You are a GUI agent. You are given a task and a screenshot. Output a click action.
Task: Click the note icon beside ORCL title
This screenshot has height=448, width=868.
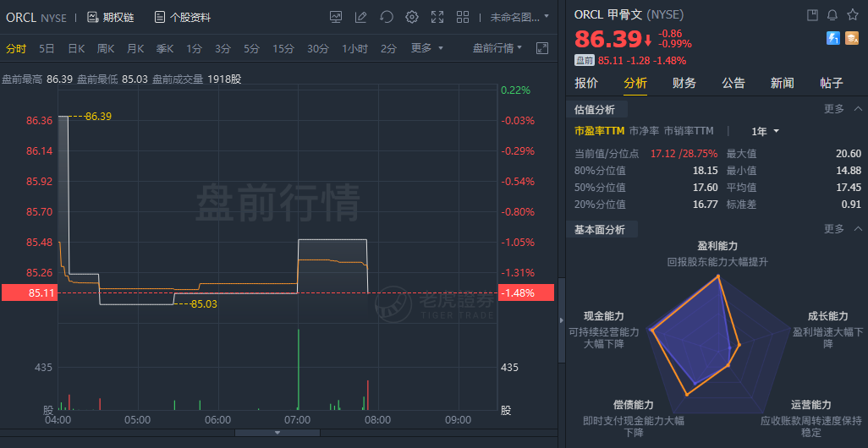(812, 15)
